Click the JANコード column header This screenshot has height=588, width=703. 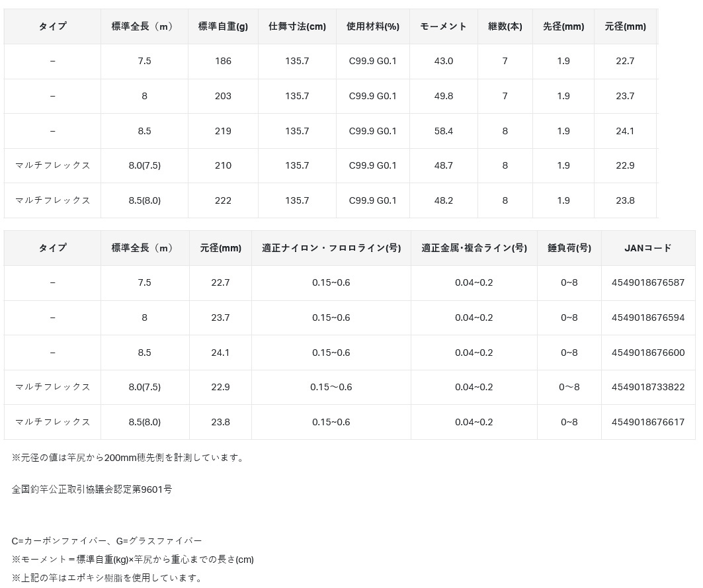[x=648, y=248]
